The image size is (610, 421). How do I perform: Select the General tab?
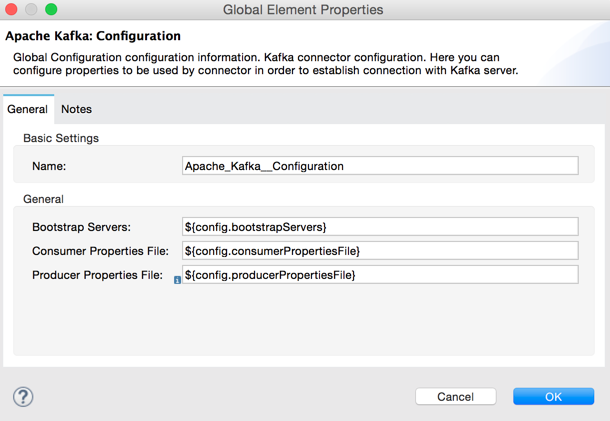27,109
